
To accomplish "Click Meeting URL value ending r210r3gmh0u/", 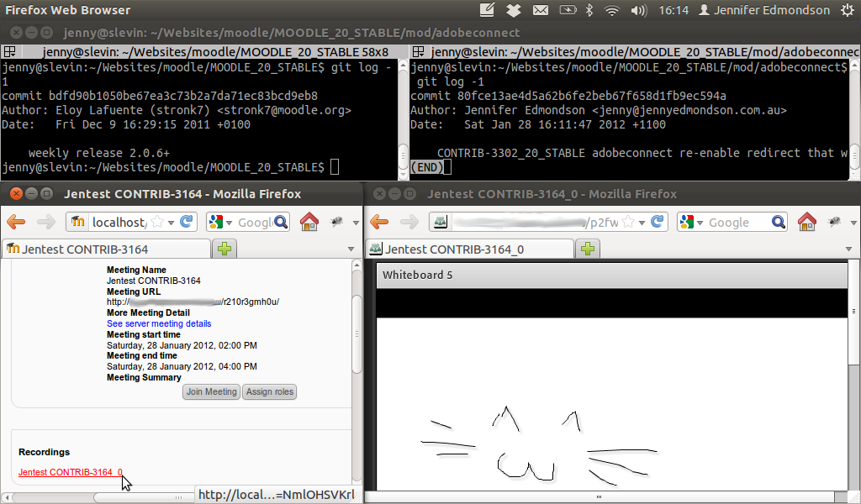I will [x=193, y=302].
